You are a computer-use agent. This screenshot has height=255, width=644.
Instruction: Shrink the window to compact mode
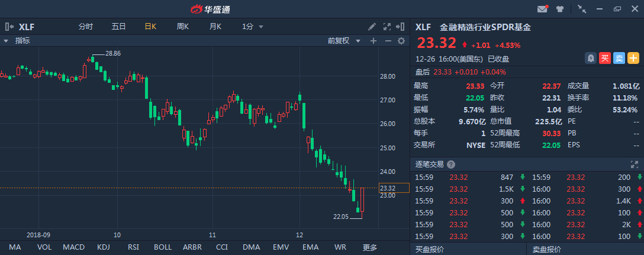click(x=582, y=9)
